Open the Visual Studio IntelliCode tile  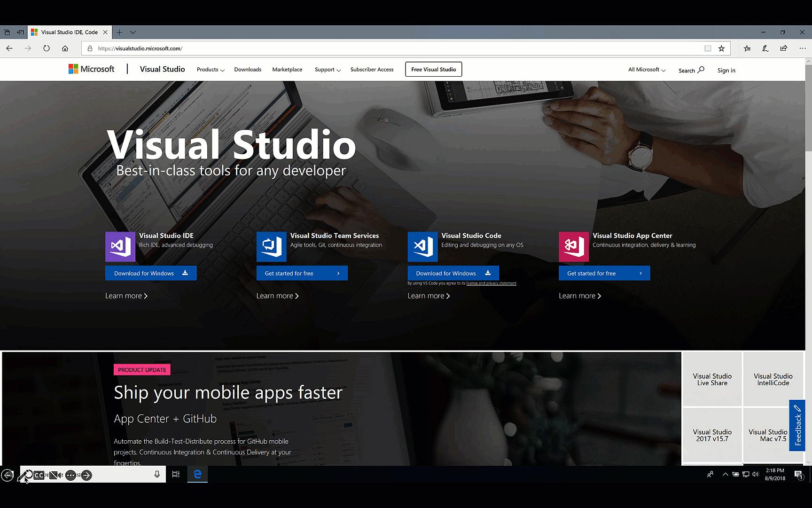[x=773, y=379]
